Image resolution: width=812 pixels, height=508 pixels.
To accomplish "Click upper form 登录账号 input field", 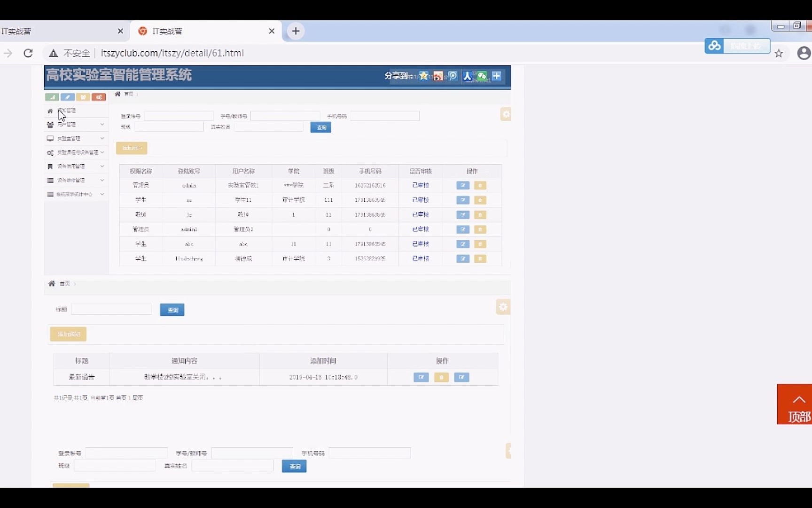I will click(179, 116).
